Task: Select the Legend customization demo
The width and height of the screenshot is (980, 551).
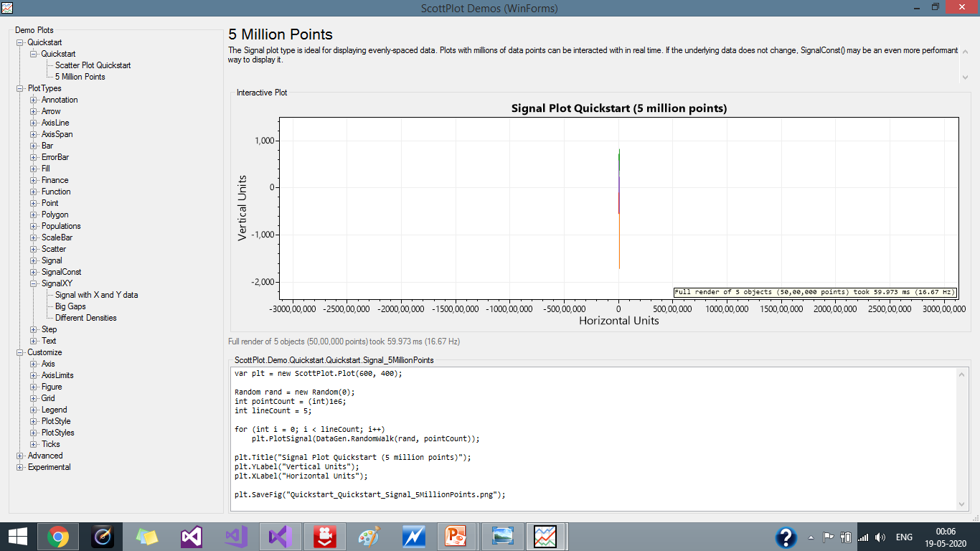Action: click(56, 409)
